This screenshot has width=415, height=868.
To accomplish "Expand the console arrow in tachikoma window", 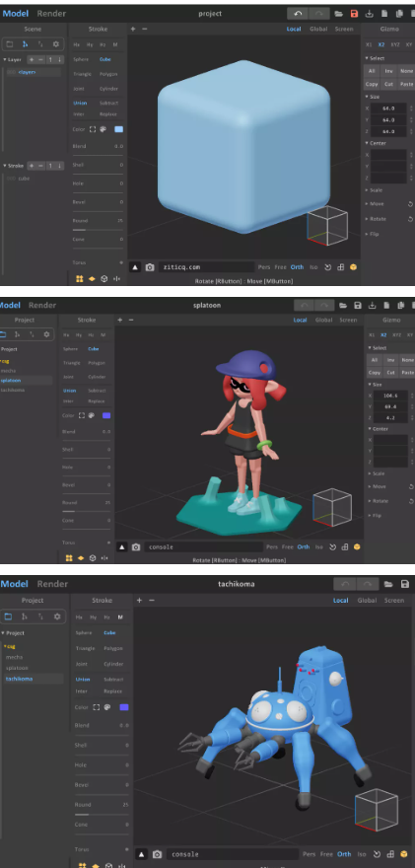I will 141,854.
